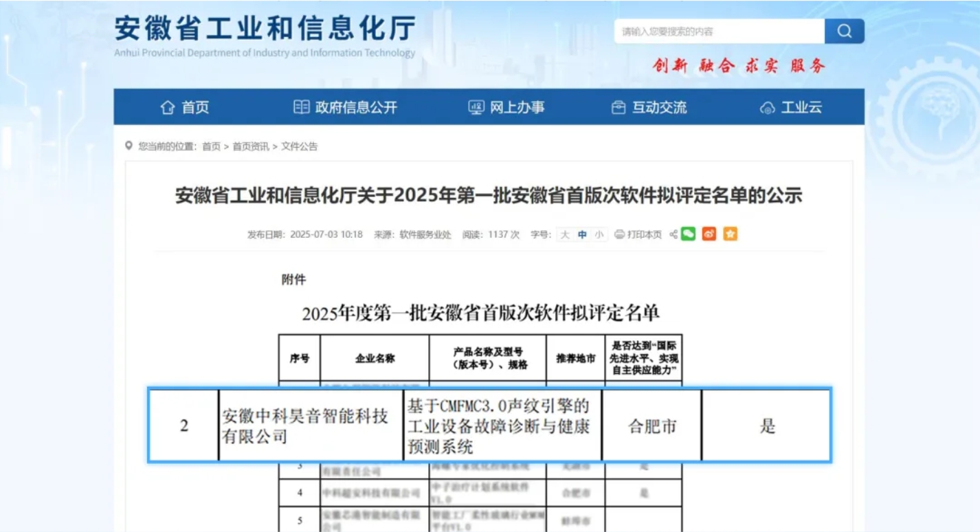Open the 首页 navigation tab
Image resolution: width=980 pixels, height=532 pixels.
(185, 107)
